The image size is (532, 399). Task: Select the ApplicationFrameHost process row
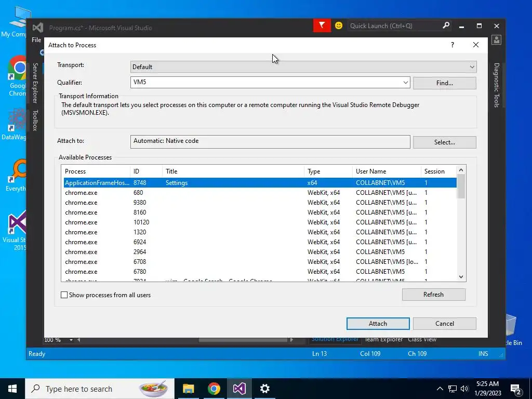(x=260, y=182)
